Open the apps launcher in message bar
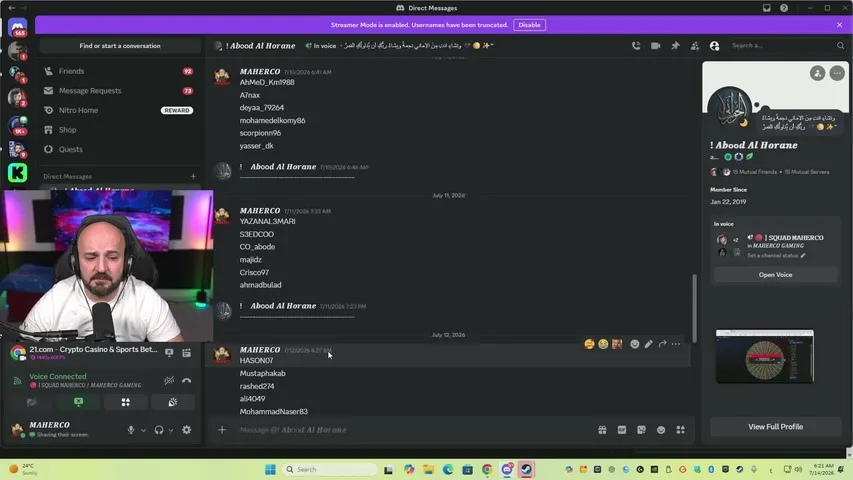 pos(681,430)
